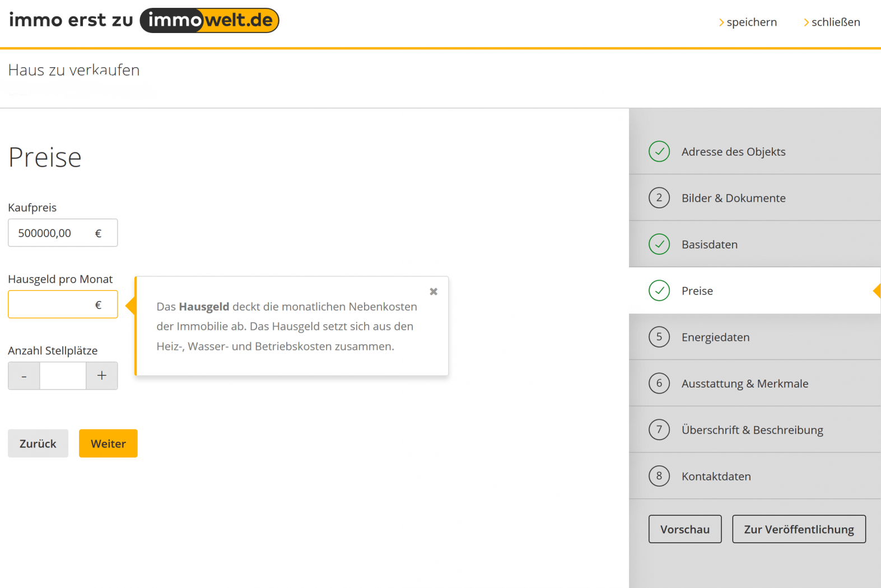This screenshot has width=881, height=588.
Task: Click the step 6 circle icon
Action: pos(659,383)
